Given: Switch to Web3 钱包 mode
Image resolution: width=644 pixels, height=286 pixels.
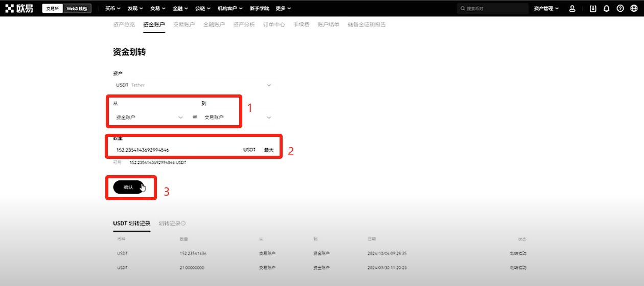Looking at the screenshot, I should [77, 9].
